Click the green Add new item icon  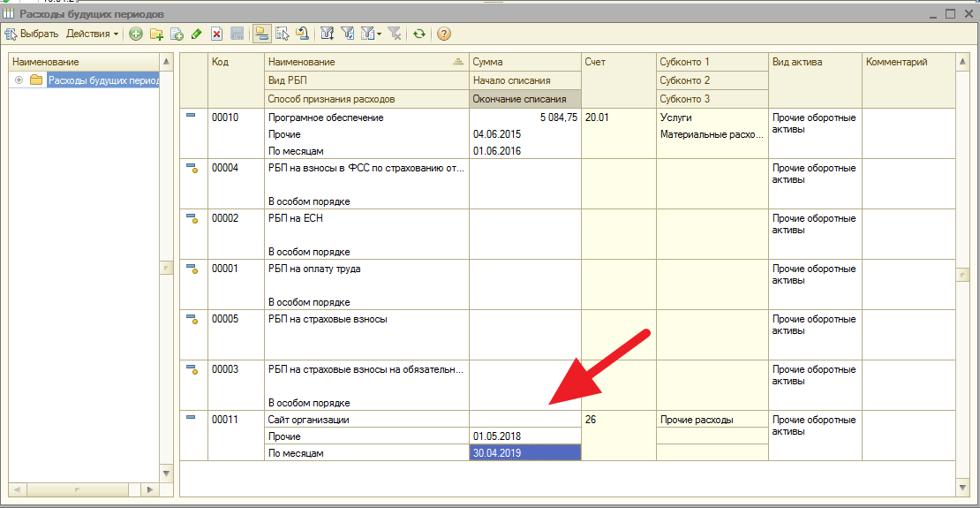click(135, 34)
